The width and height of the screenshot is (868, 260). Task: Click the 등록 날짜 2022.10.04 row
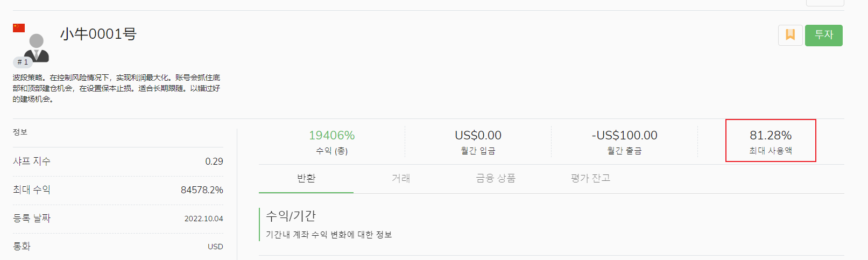click(x=118, y=219)
